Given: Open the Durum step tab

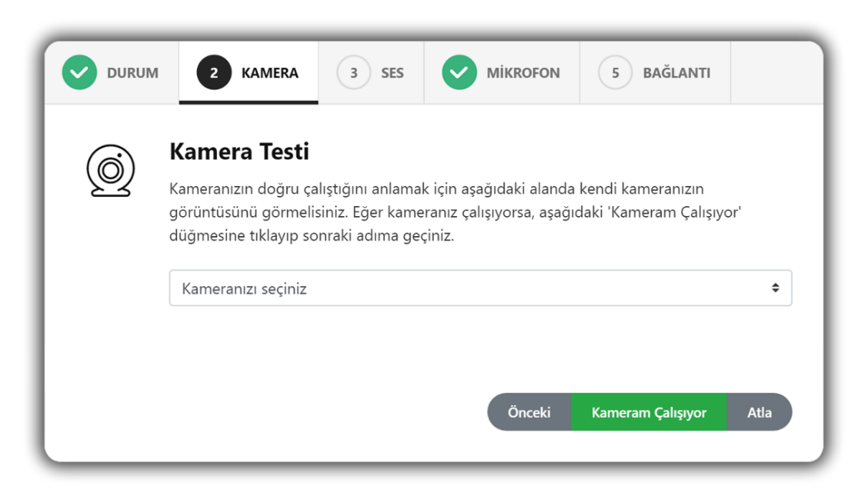Looking at the screenshot, I should 112,72.
